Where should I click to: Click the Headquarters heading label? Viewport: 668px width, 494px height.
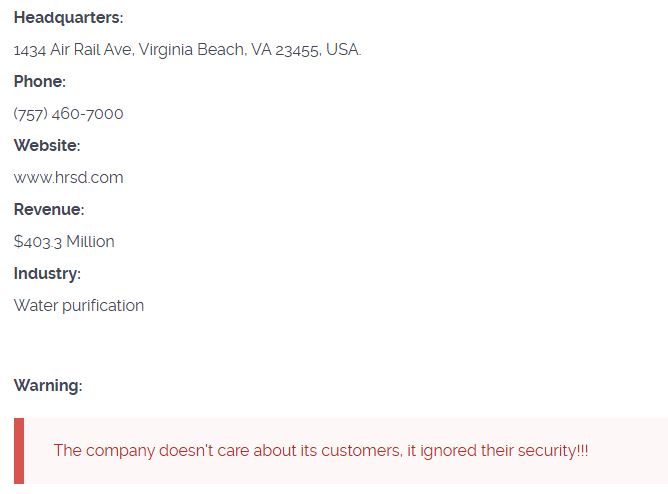point(68,18)
